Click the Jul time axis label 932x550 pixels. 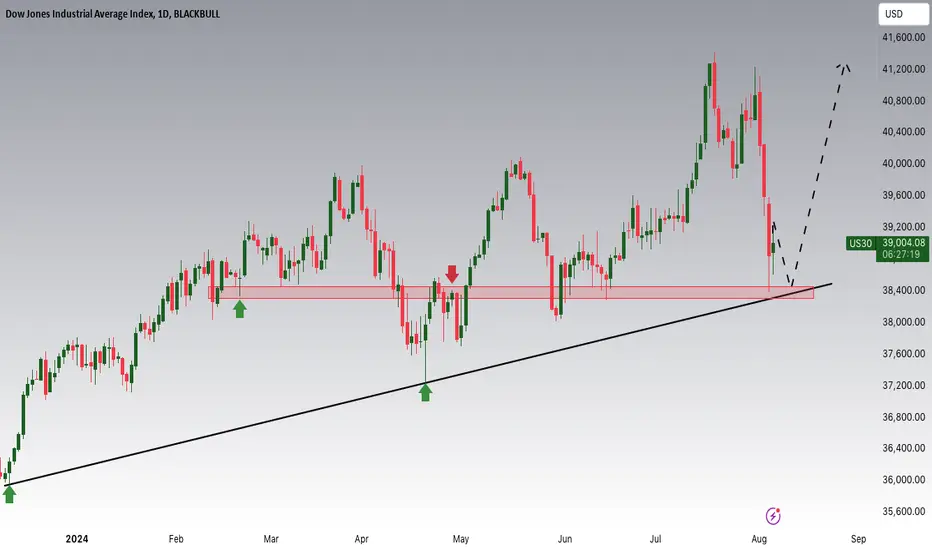point(655,539)
